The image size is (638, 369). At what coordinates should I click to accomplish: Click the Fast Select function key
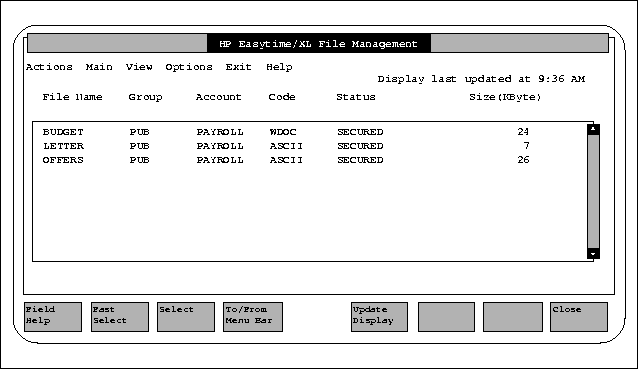(120, 317)
